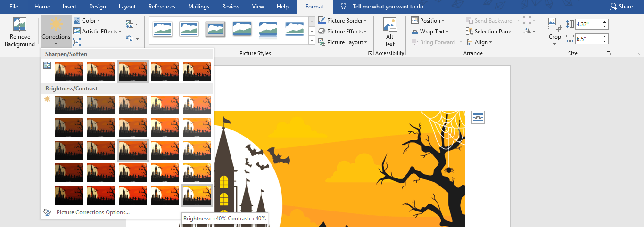This screenshot has width=644, height=227.
Task: Choose the top-left Brightness/Contrast preset
Action: click(x=69, y=105)
